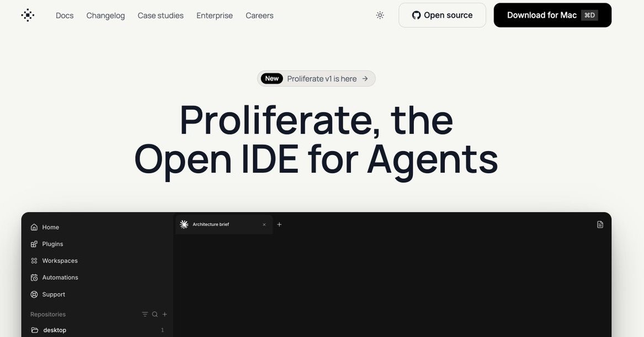Toggle light/dark theme sun icon
Image resolution: width=644 pixels, height=337 pixels.
pos(380,15)
